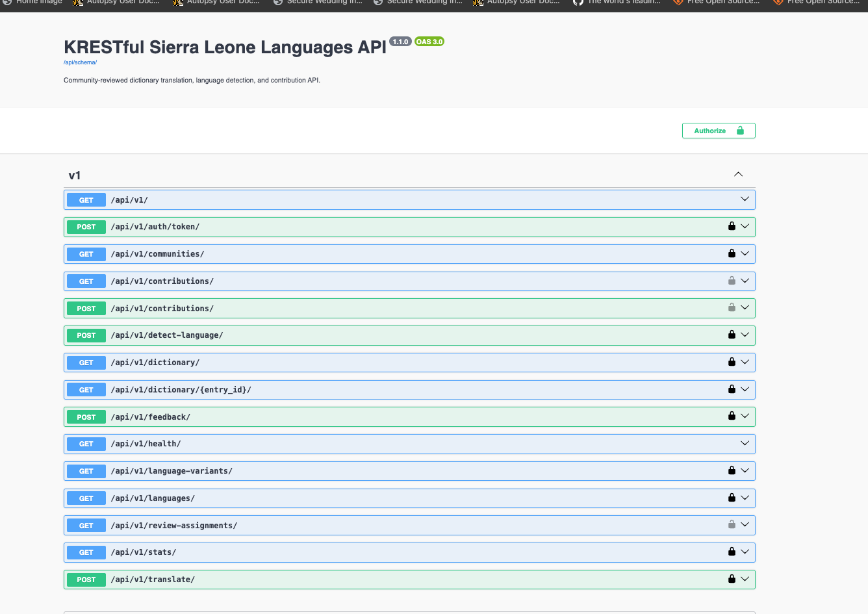
Task: Click the gray lock on GET /api/v1/contributions/
Action: coord(732,281)
